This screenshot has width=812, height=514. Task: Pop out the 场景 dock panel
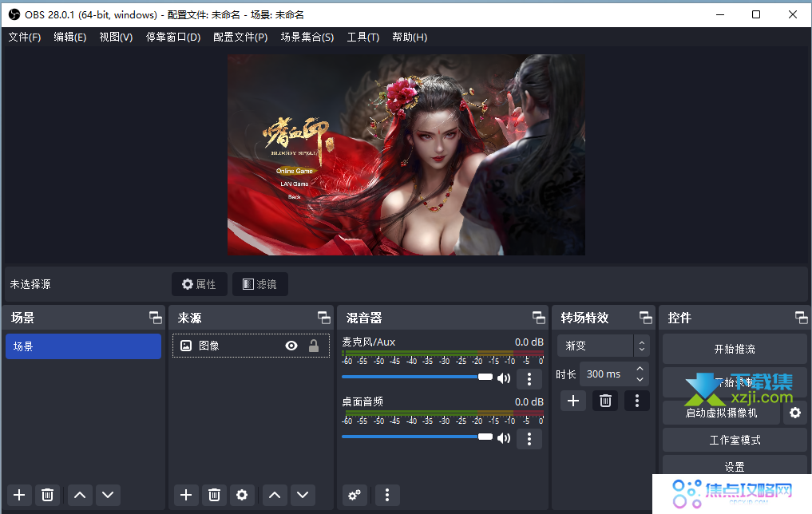[156, 318]
